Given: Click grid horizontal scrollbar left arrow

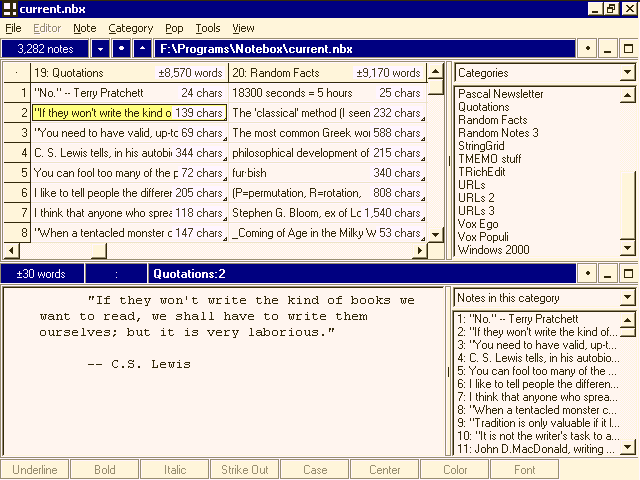Looking at the screenshot, I should coord(11,251).
